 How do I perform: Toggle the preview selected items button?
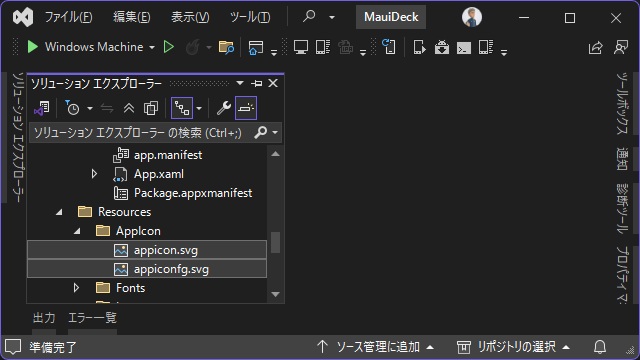click(x=246, y=108)
